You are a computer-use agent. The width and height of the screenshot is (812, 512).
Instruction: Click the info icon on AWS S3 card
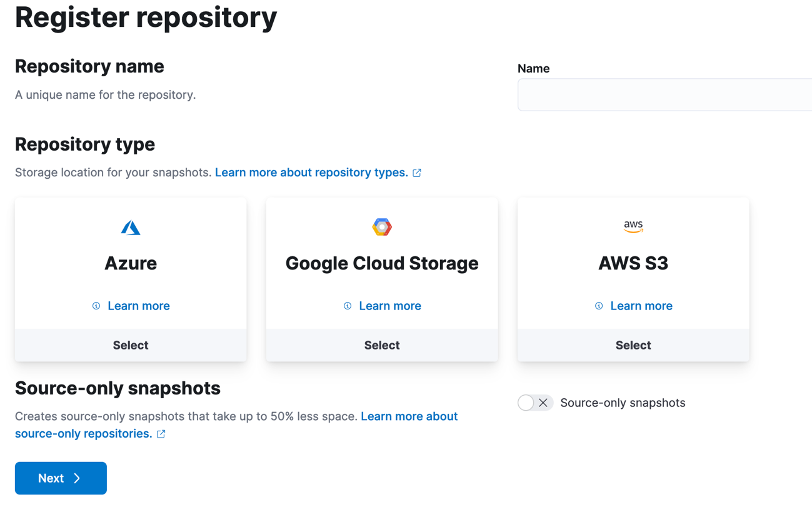tap(598, 306)
